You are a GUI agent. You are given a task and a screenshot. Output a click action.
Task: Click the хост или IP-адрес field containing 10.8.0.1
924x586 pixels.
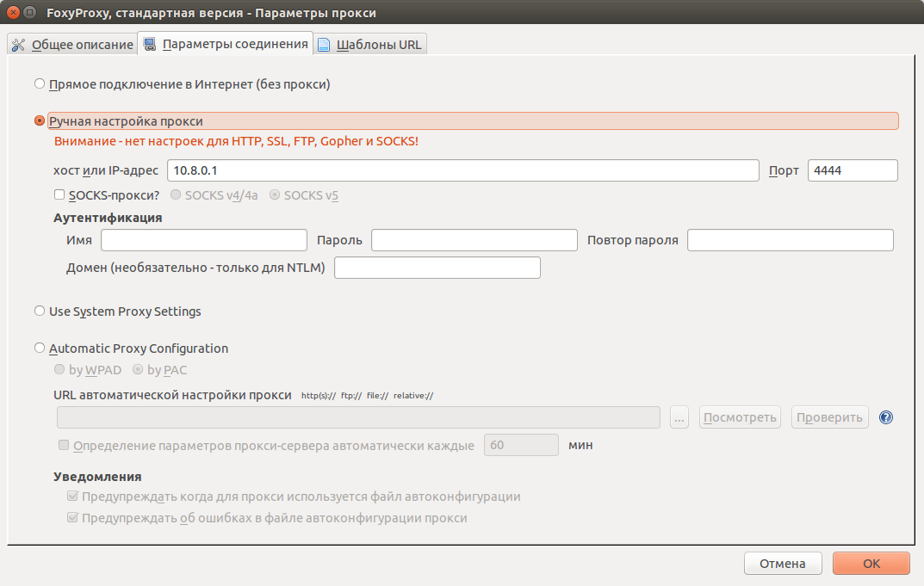(463, 170)
